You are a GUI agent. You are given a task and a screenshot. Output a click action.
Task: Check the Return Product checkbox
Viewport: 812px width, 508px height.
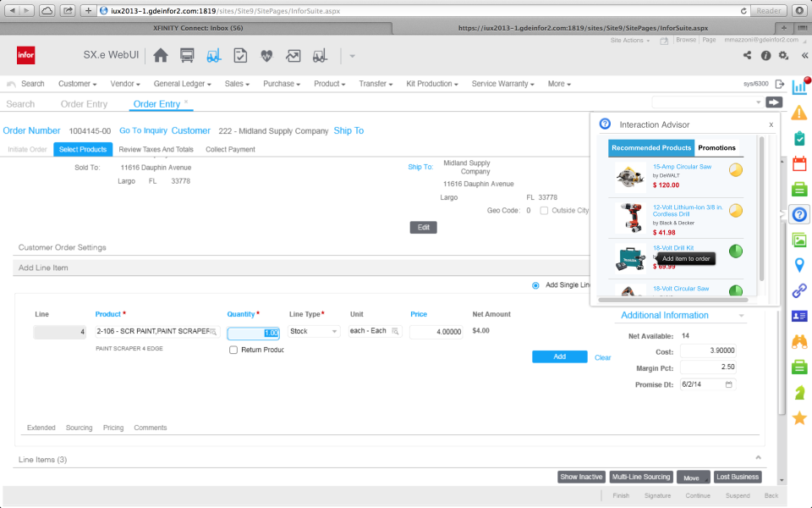pos(233,350)
